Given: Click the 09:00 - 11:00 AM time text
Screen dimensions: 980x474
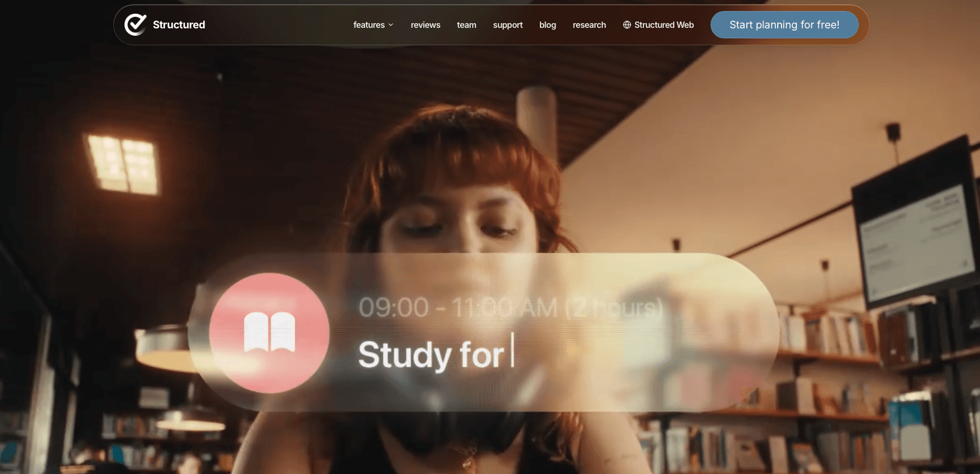Looking at the screenshot, I should point(510,307).
